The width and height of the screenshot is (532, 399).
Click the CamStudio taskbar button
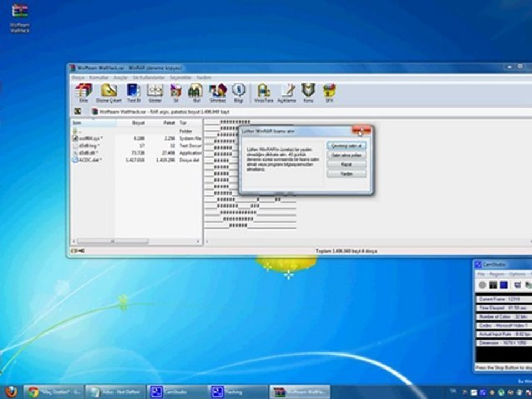176,392
